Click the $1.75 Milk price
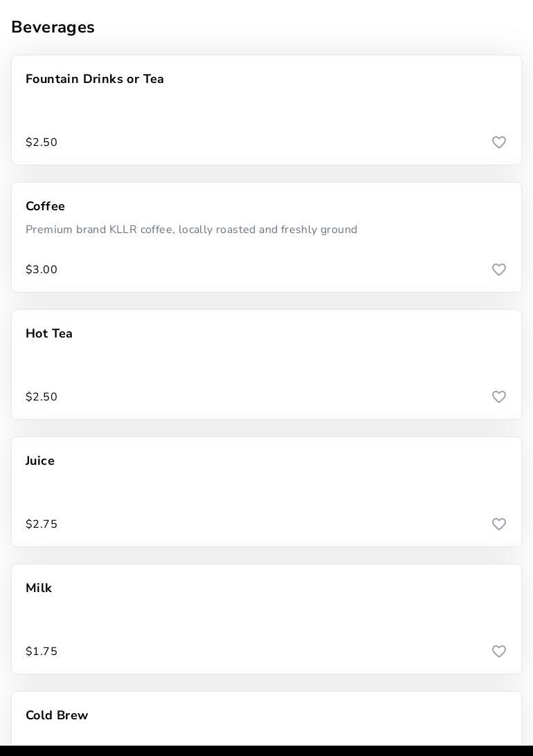Screen dimensions: 533x756 click(42, 652)
